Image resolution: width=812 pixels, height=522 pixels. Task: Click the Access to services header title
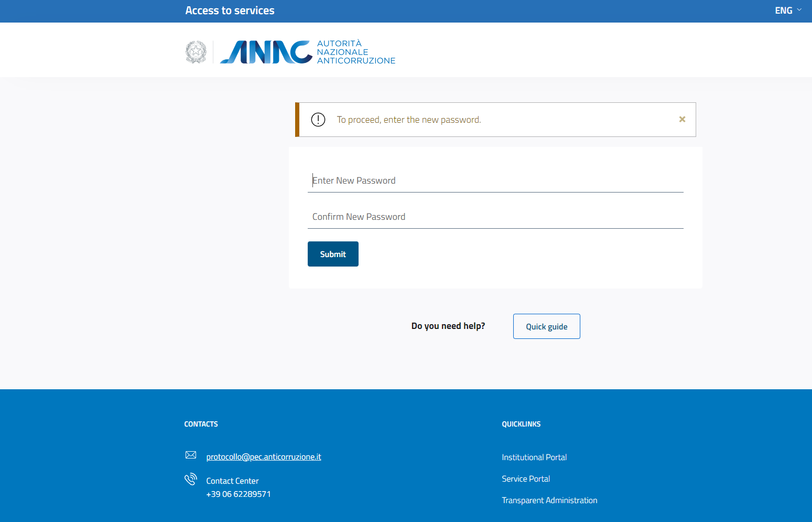[230, 10]
